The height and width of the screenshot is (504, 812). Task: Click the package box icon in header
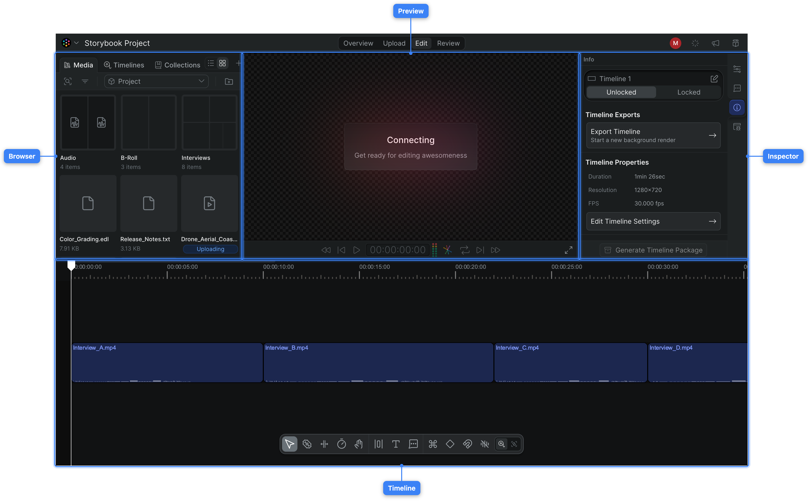point(735,43)
